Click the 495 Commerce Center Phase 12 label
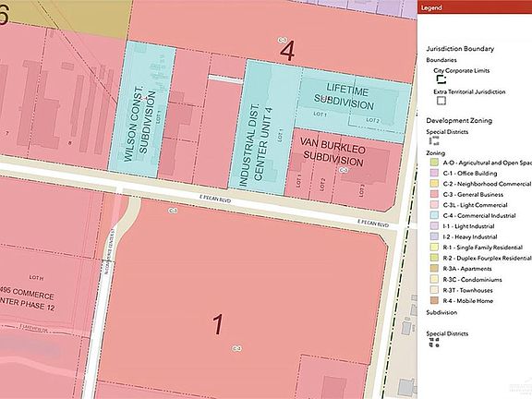This screenshot has width=532, height=399. pyautogui.click(x=27, y=298)
